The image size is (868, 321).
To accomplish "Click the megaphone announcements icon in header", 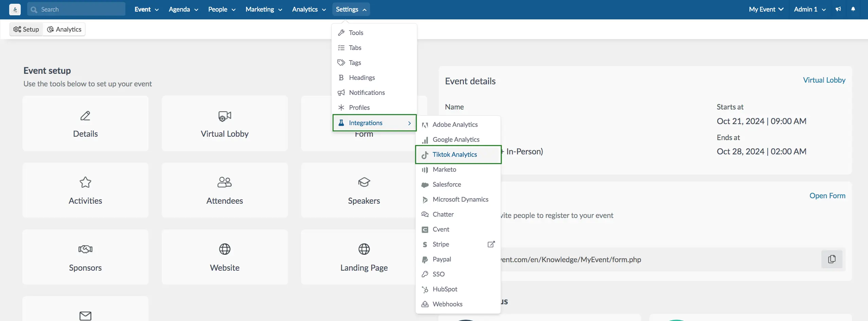I will [x=838, y=9].
